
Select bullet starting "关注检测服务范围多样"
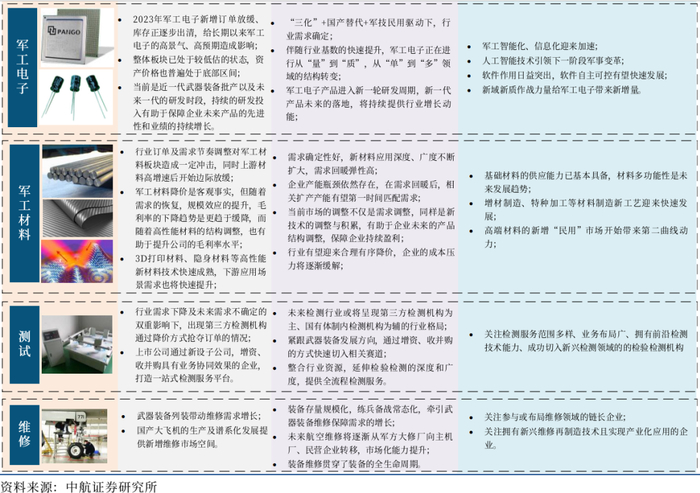pos(586,340)
